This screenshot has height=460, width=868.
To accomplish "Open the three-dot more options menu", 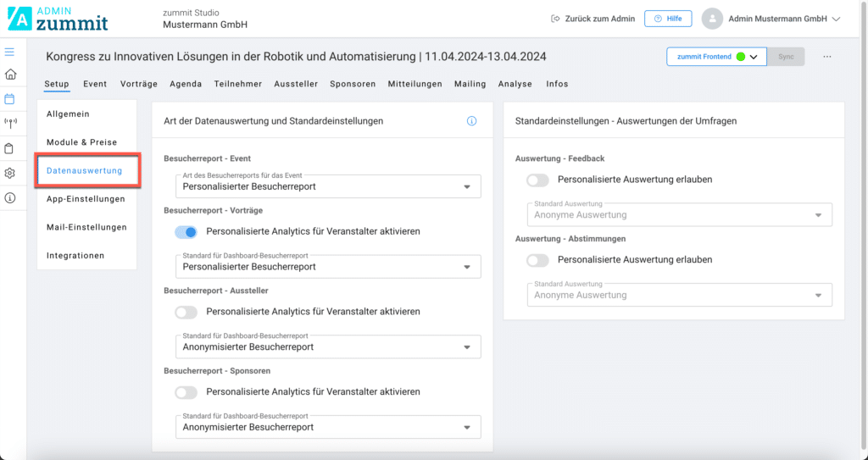I will coord(827,57).
